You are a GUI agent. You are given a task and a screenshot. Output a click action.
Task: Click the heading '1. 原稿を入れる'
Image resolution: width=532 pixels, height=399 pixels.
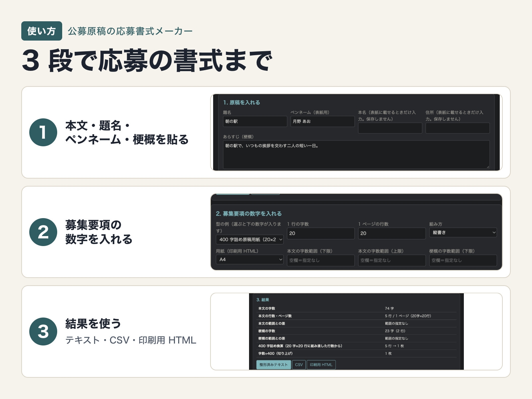tap(242, 102)
